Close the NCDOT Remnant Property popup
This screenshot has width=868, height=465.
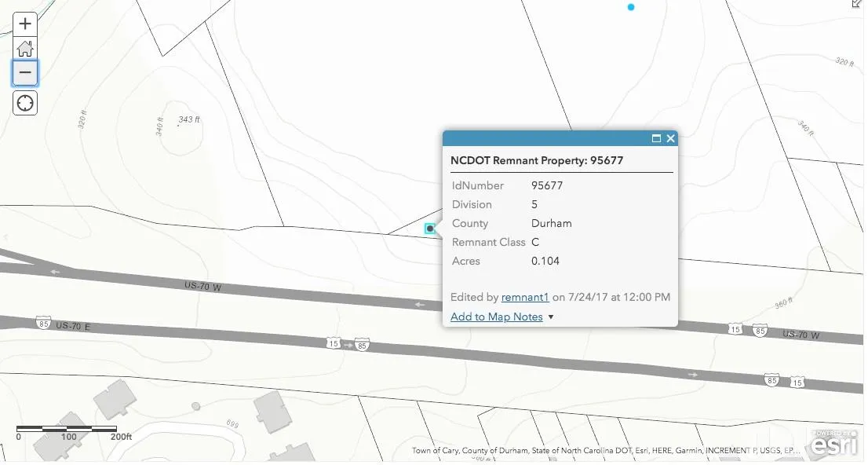pos(671,138)
